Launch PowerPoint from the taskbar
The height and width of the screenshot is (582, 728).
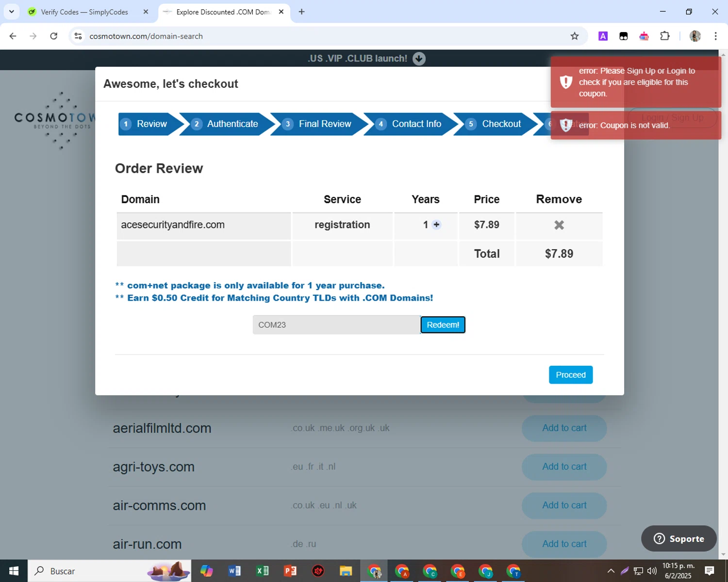point(290,571)
